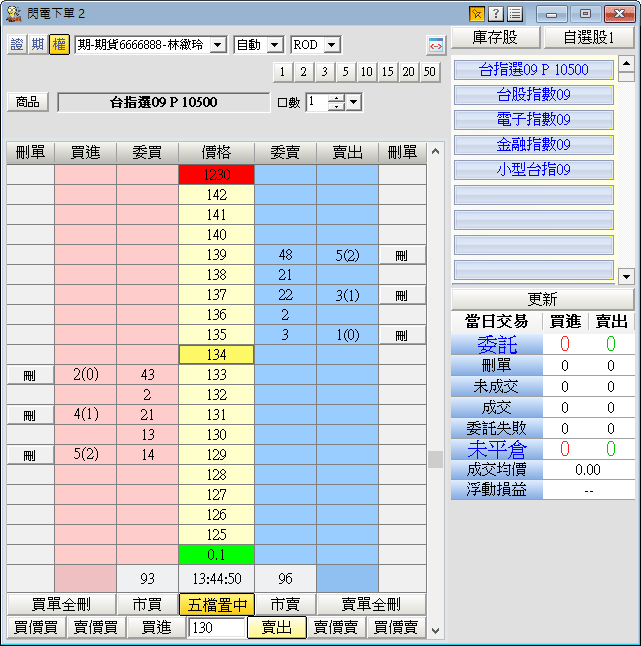Click the red arrow collapse panel icon

pos(435,46)
